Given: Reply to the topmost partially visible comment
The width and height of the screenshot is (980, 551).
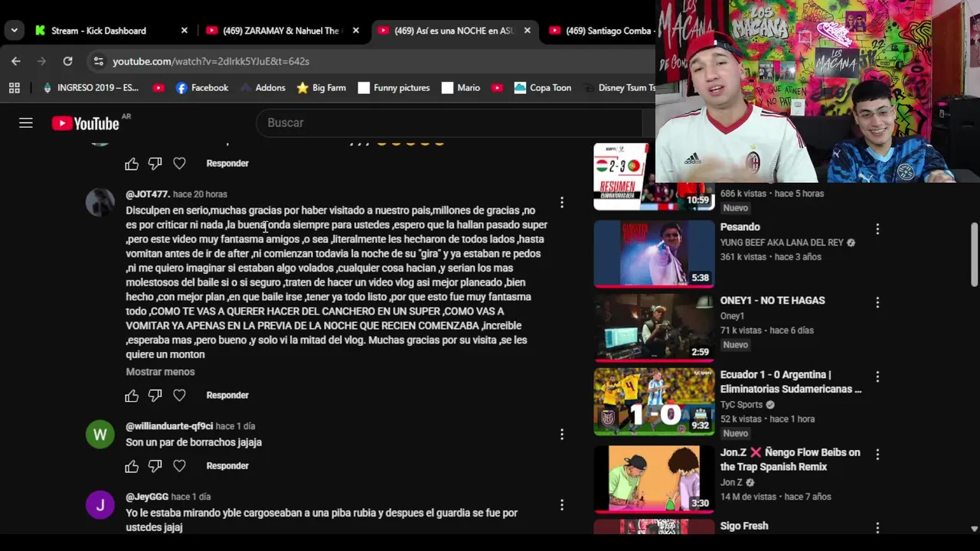Looking at the screenshot, I should 227,164.
